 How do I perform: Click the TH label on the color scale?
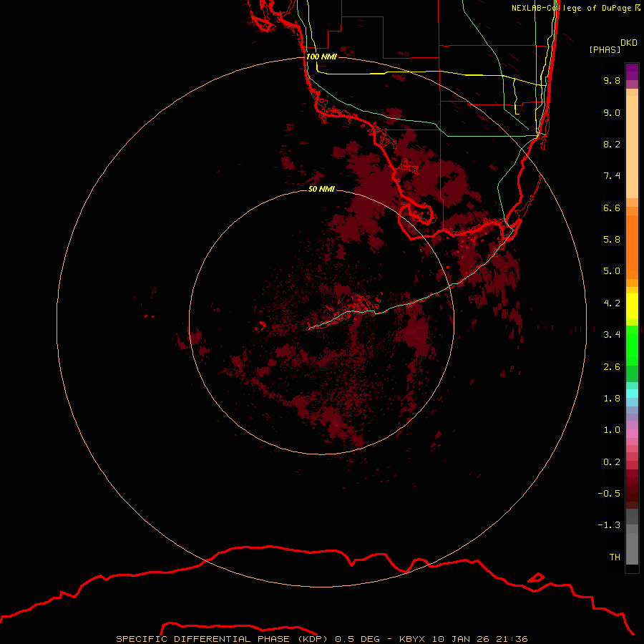[x=615, y=557]
